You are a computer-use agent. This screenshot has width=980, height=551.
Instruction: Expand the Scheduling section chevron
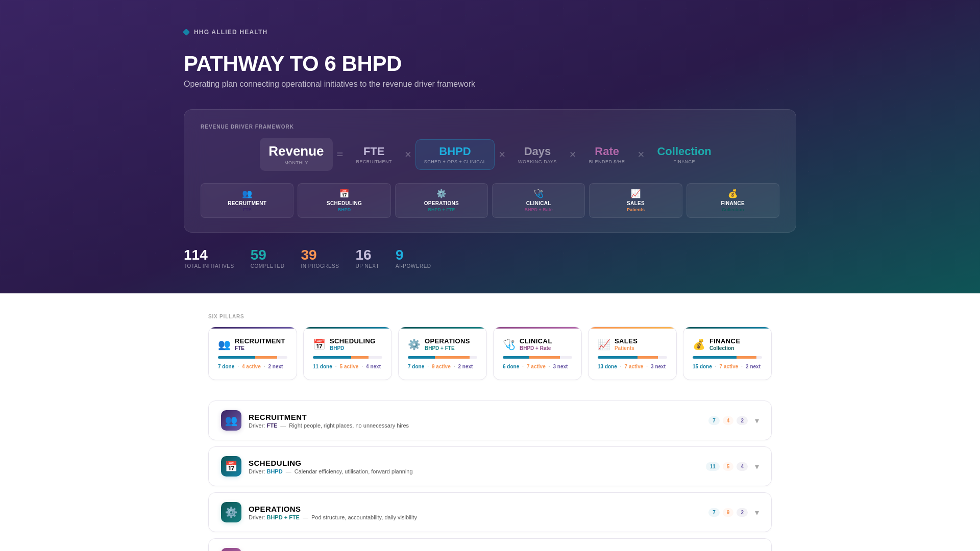pyautogui.click(x=757, y=467)
